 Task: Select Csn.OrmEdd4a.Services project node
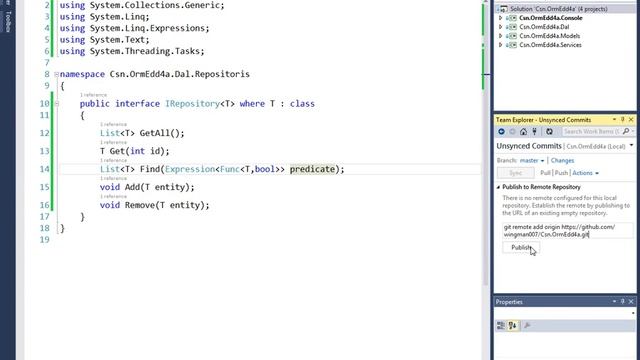pos(550,45)
